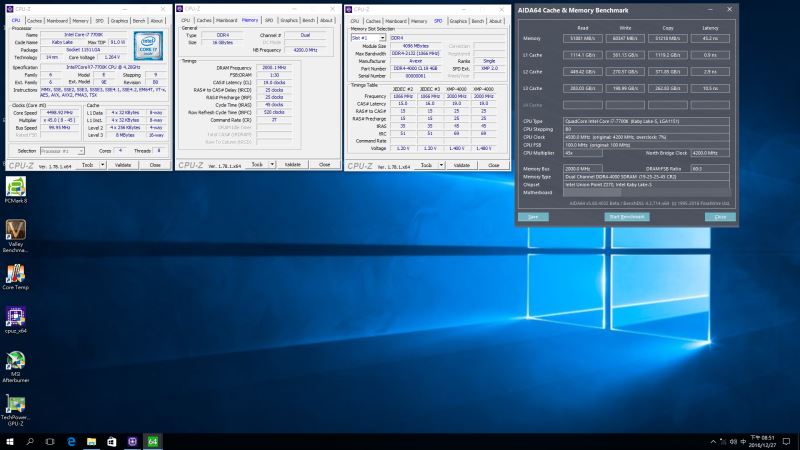The width and height of the screenshot is (800, 450).
Task: Open the Processor #1 selection dropdown
Action: coord(62,151)
